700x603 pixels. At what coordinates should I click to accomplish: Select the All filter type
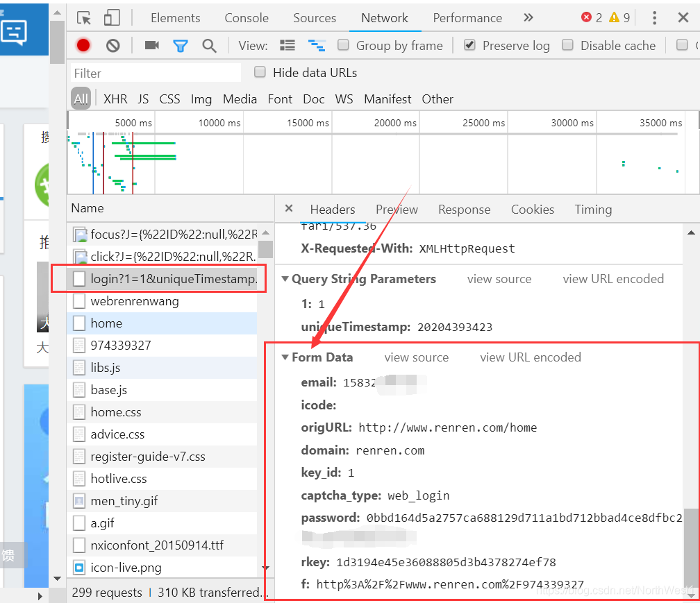click(81, 99)
